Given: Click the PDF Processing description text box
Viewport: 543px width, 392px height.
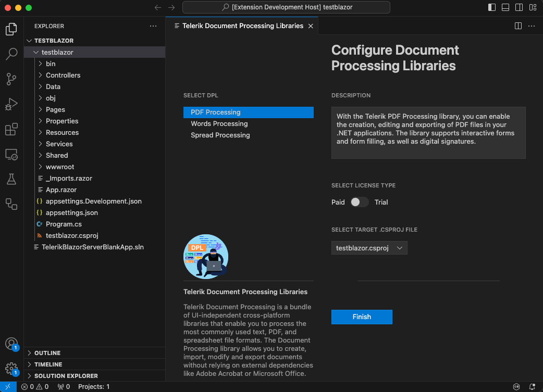Looking at the screenshot, I should click(x=428, y=133).
